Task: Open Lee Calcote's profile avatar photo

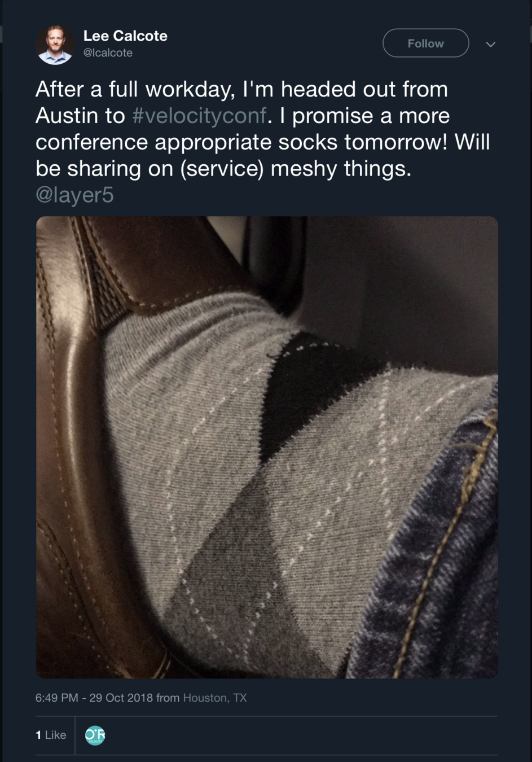Action: point(55,44)
